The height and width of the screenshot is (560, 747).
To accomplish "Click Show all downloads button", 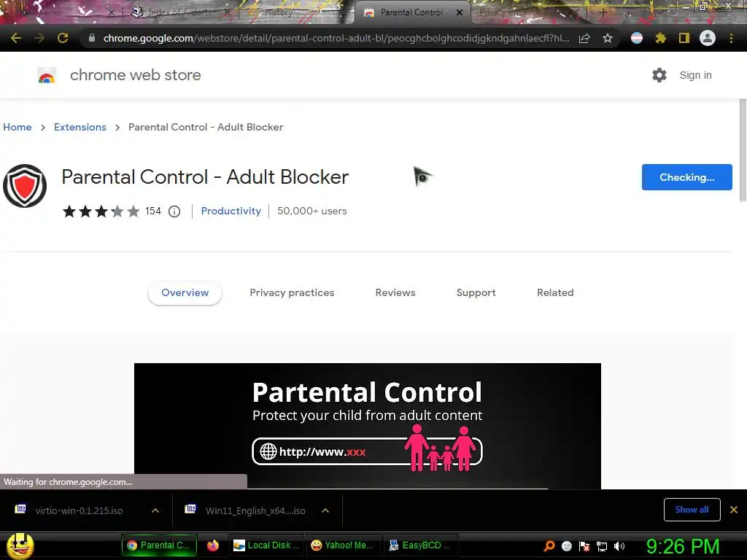I will coord(692,510).
